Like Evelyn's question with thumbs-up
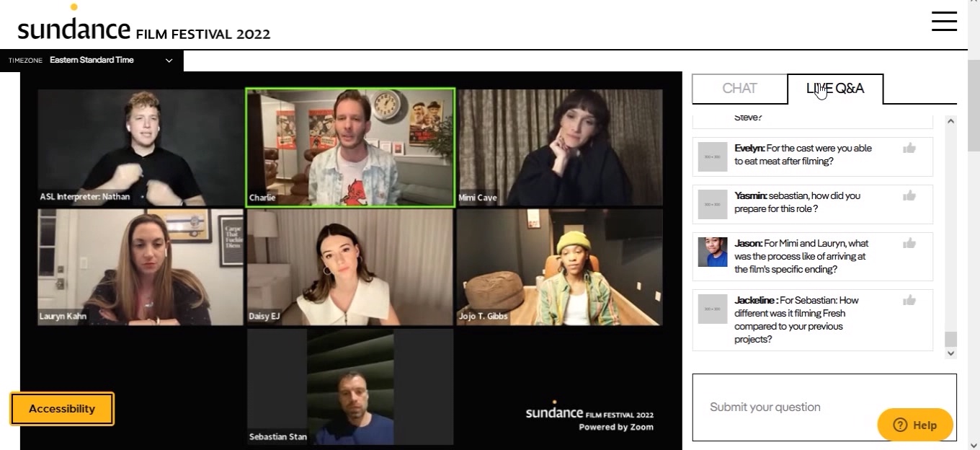The image size is (980, 450). point(909,149)
